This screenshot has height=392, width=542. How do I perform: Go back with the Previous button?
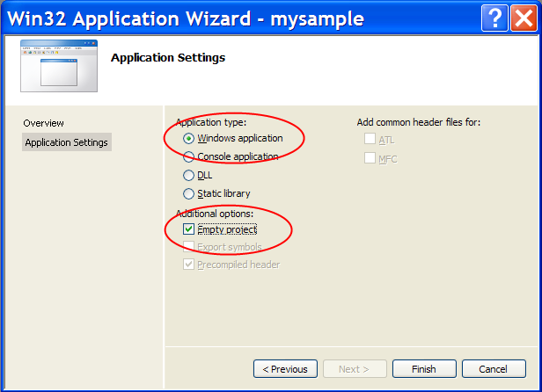285,369
